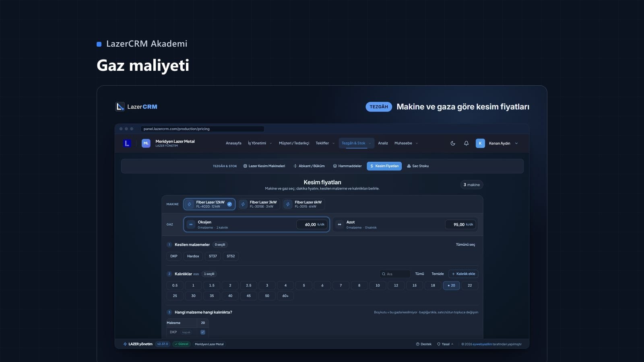This screenshot has height=362, width=644.
Task: Switch to the Hammaddeler tab
Action: click(x=347, y=166)
